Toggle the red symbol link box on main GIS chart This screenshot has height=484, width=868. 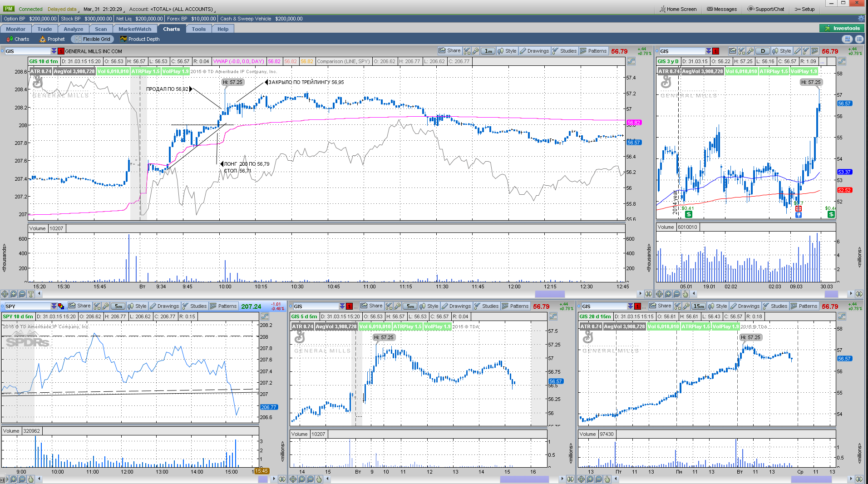pyautogui.click(x=61, y=51)
